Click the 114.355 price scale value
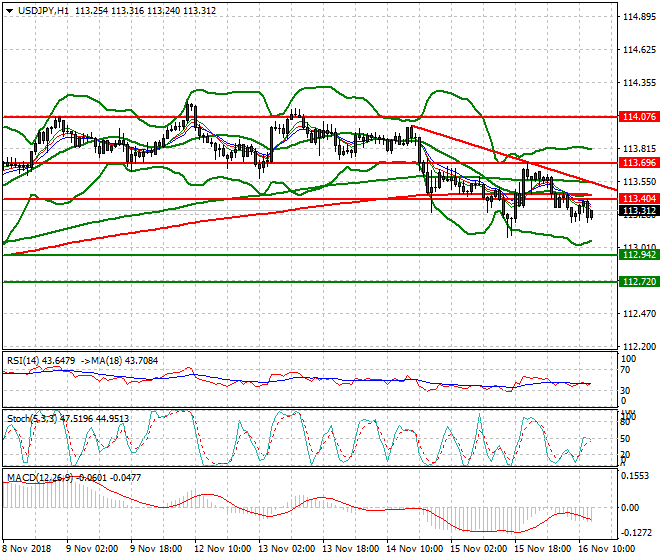 639,83
